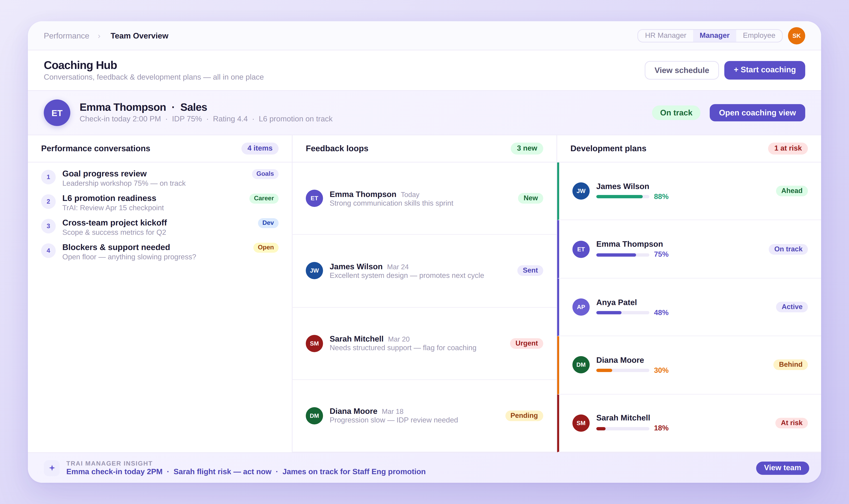The image size is (849, 504).
Task: Toggle the Urgent flag on Sarah Mitchell's feedback
Action: tap(526, 343)
